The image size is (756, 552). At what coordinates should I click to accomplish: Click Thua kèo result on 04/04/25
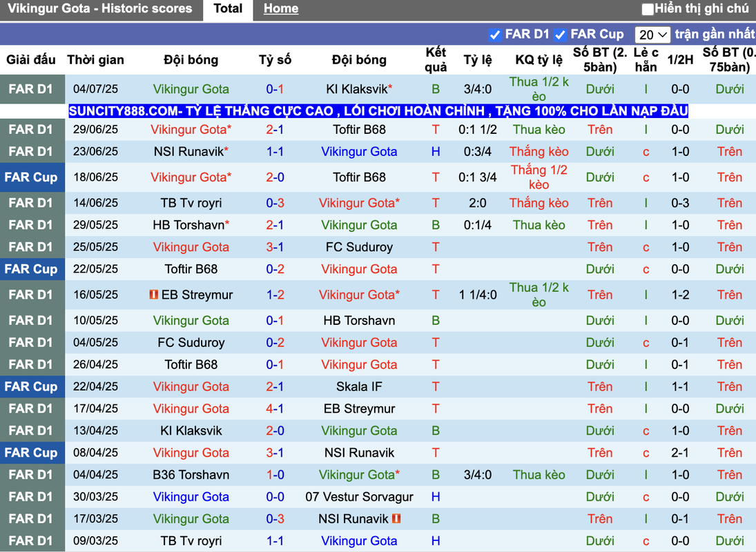click(539, 475)
